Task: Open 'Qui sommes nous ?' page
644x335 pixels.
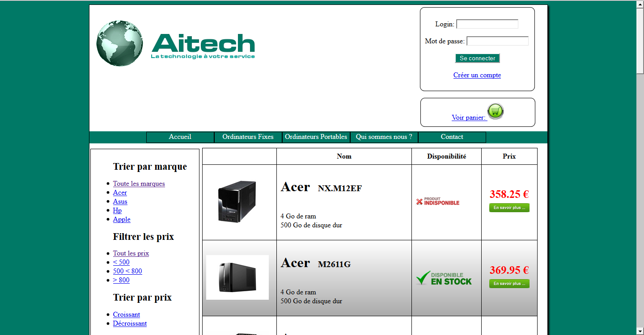Action: point(384,137)
